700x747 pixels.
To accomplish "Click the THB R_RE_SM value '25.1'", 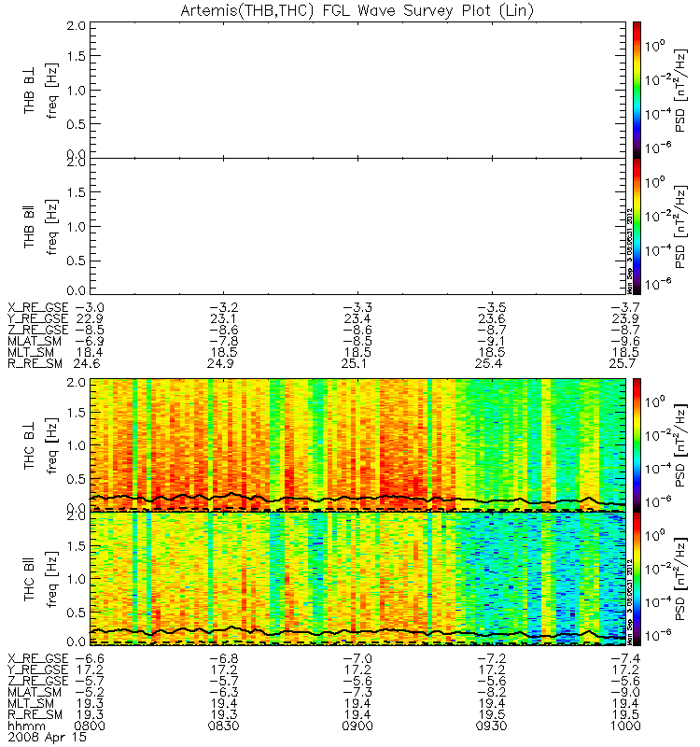I will (x=356, y=363).
